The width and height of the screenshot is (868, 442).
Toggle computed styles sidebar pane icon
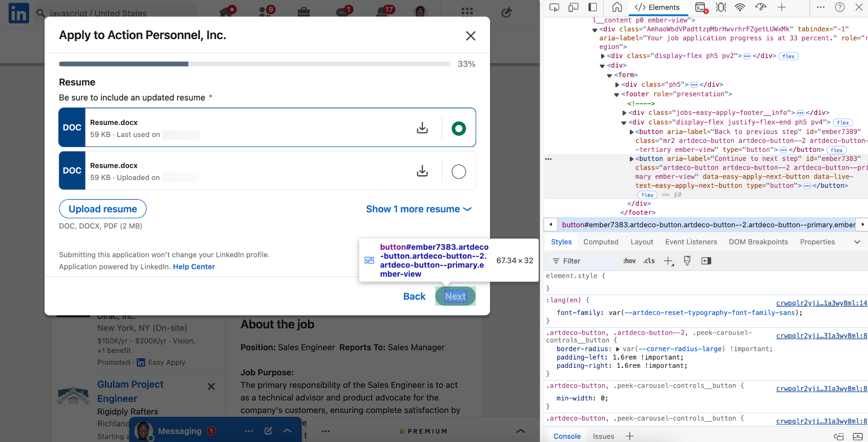pos(706,261)
